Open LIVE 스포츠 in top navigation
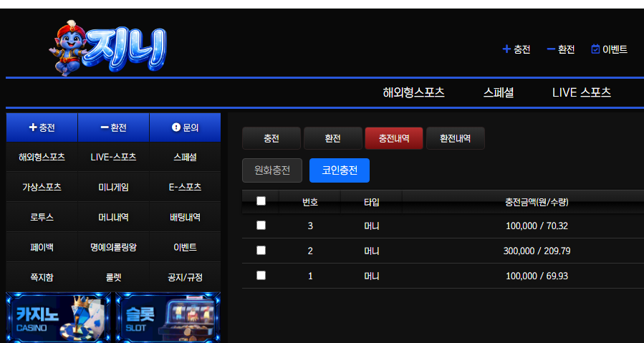Viewport: 644px width, 343px height. (581, 92)
